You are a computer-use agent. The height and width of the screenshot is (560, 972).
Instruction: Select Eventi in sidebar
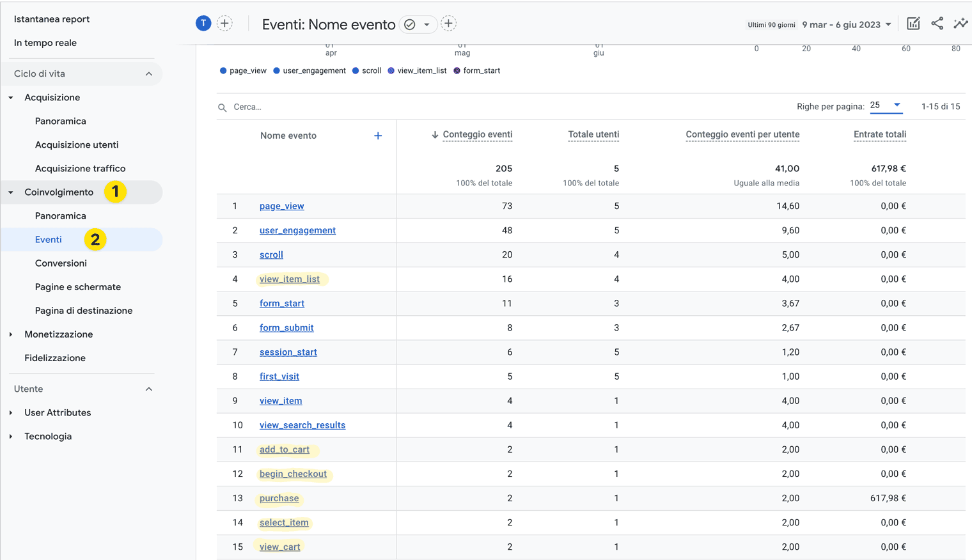click(49, 240)
